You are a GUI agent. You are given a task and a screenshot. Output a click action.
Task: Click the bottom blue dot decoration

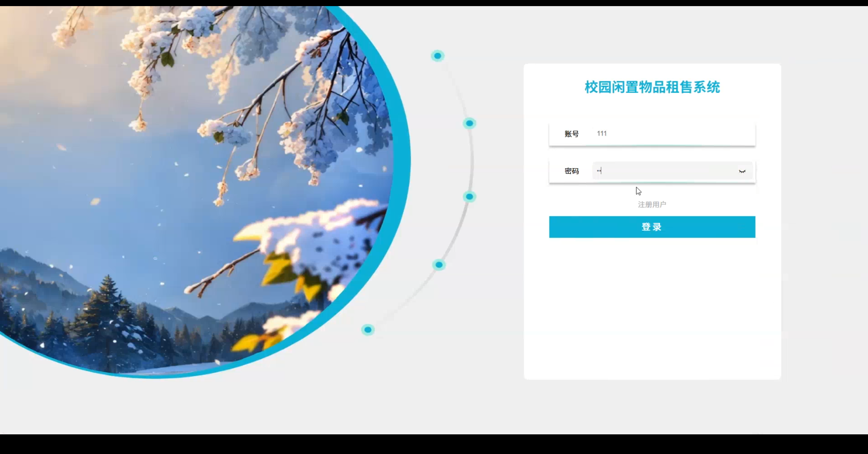coord(368,330)
